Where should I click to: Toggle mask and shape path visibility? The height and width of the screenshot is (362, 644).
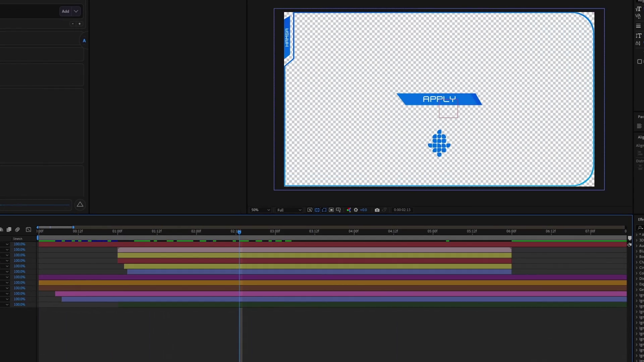(324, 210)
